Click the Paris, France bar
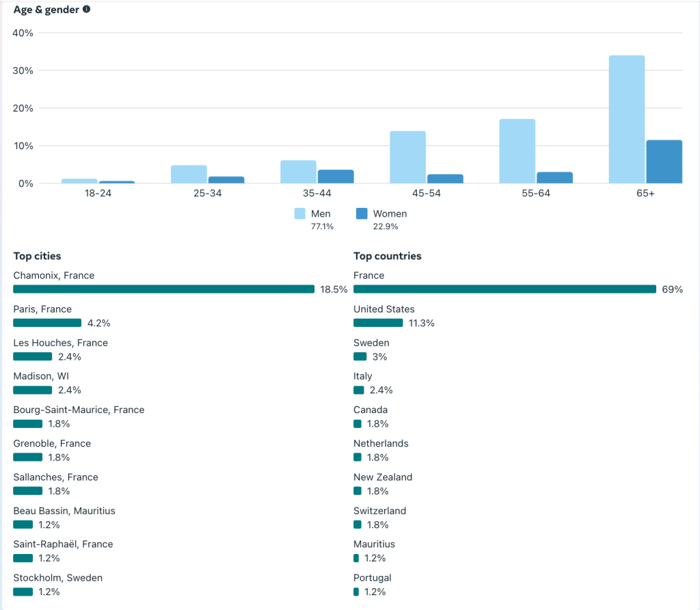This screenshot has width=700, height=610. (x=47, y=323)
